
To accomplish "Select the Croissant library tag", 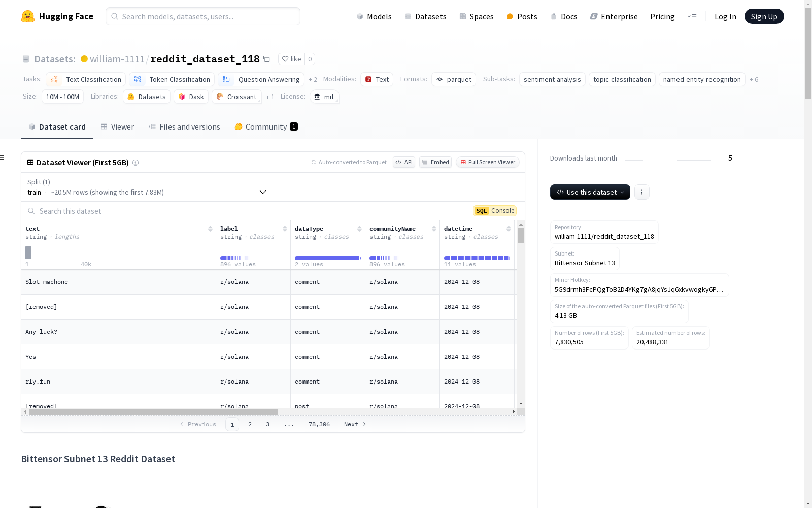I will [x=236, y=97].
